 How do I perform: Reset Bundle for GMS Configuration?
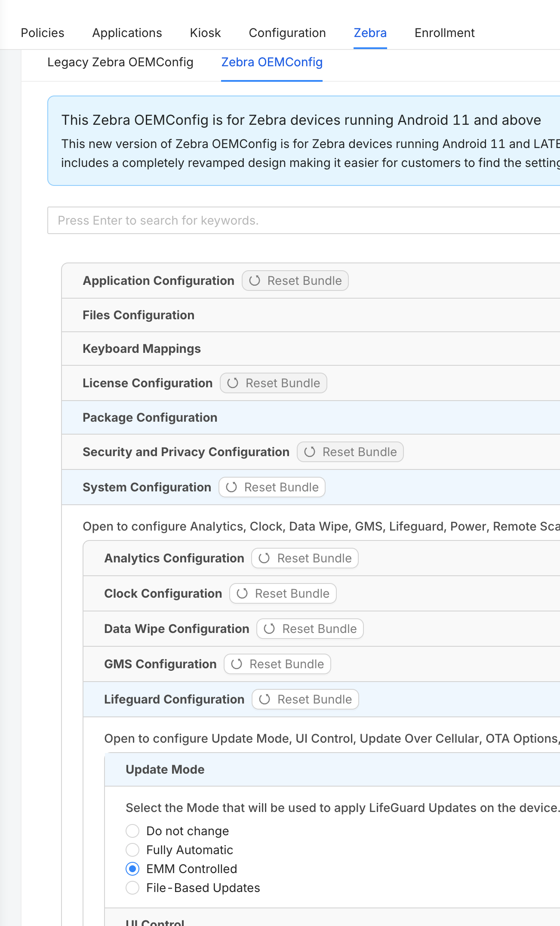pyautogui.click(x=277, y=664)
